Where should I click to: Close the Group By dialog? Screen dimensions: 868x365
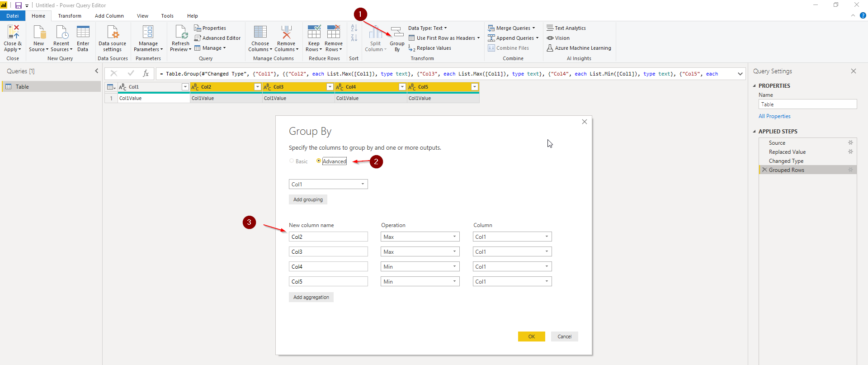click(585, 122)
